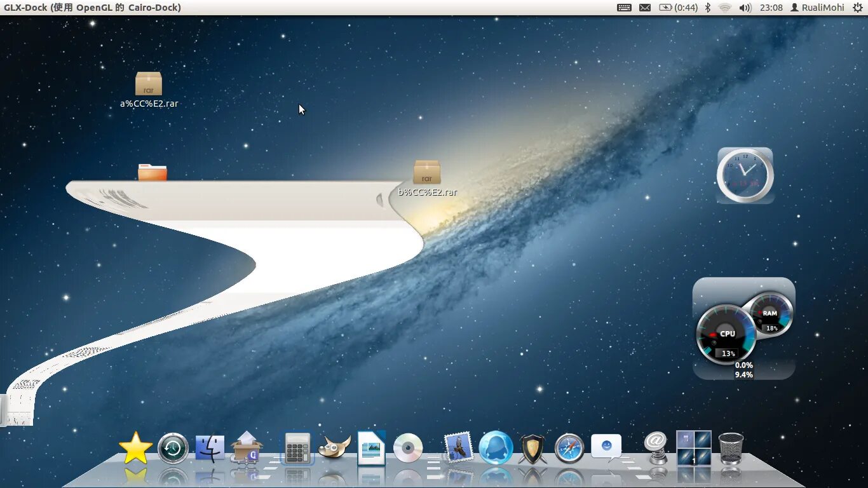Open the workspace switcher icon in dock
Image resolution: width=868 pixels, height=488 pixels.
pyautogui.click(x=693, y=448)
